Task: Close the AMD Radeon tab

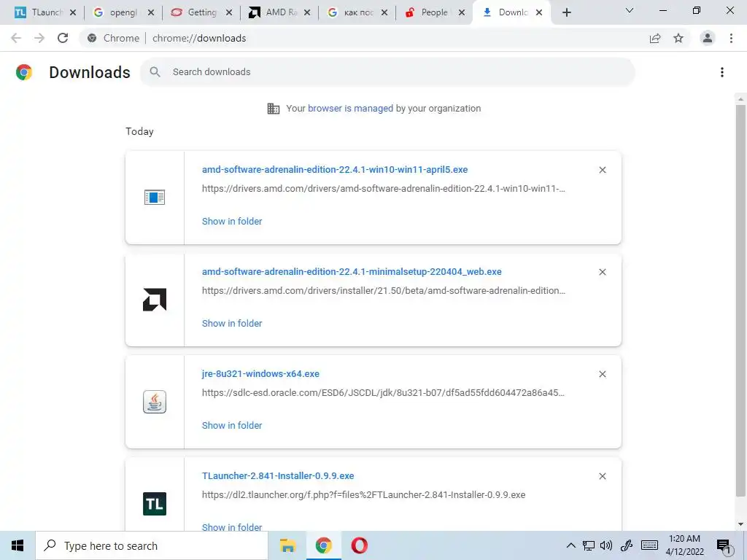Action: point(307,12)
